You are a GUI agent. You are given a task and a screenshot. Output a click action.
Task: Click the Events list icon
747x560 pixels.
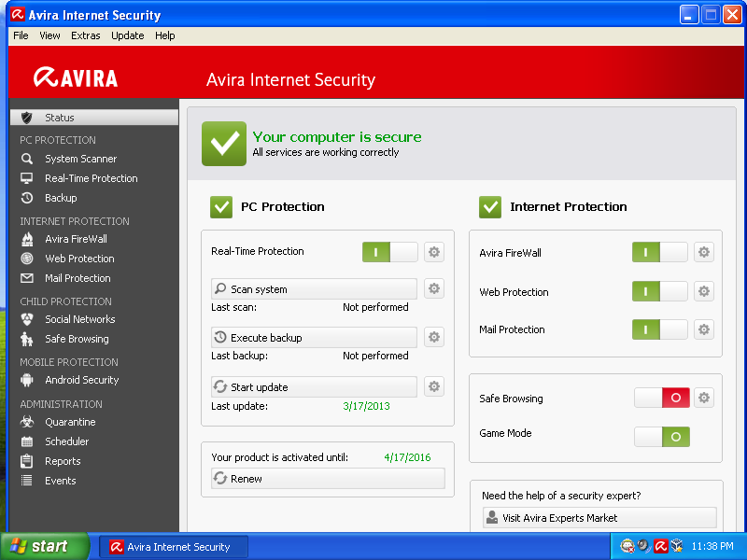pyautogui.click(x=27, y=481)
